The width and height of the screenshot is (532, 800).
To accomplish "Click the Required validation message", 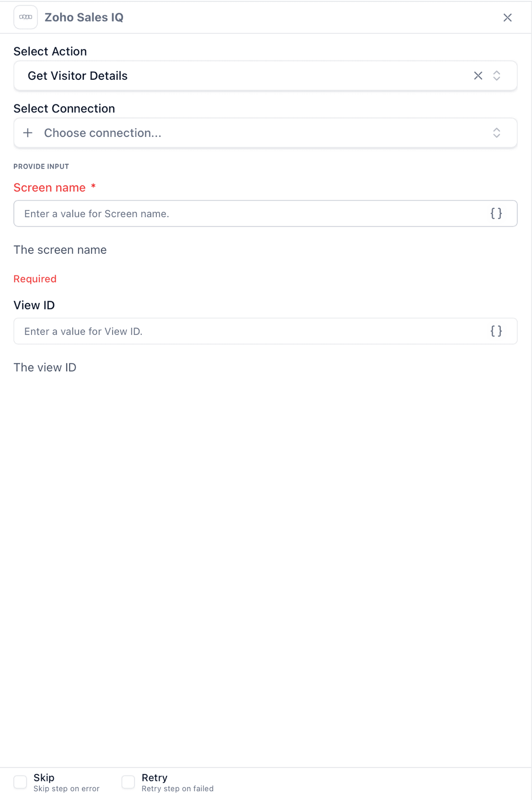I will click(x=34, y=279).
